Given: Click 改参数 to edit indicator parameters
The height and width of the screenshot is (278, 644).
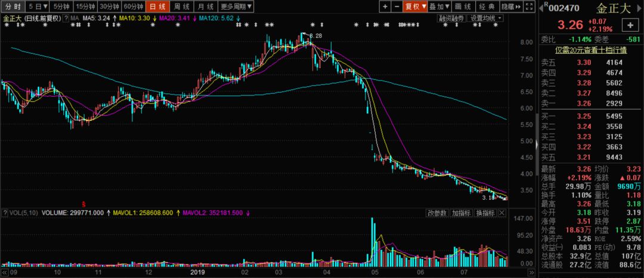Looking at the screenshot, I should [x=436, y=213].
